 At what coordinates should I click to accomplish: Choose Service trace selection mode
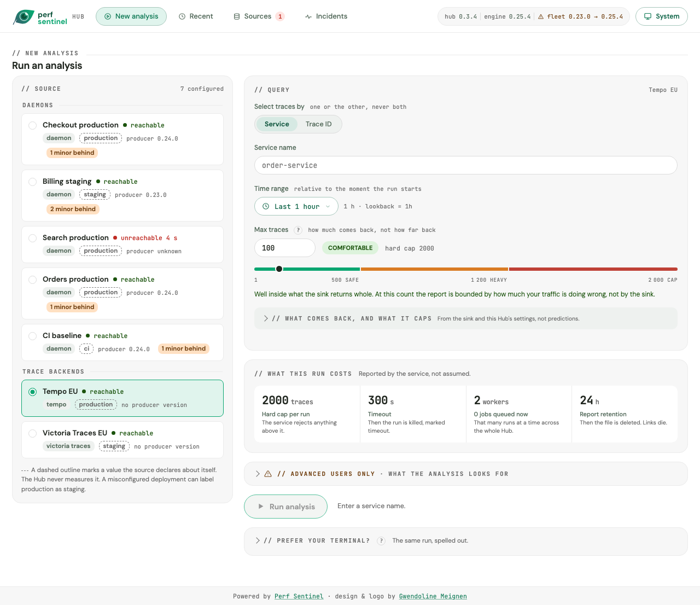pyautogui.click(x=277, y=124)
